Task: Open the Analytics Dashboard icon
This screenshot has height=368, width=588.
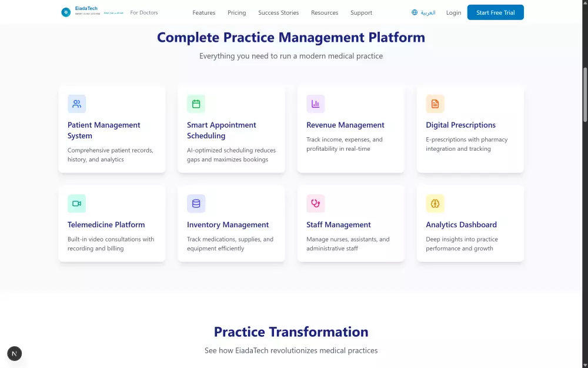Action: [x=435, y=203]
